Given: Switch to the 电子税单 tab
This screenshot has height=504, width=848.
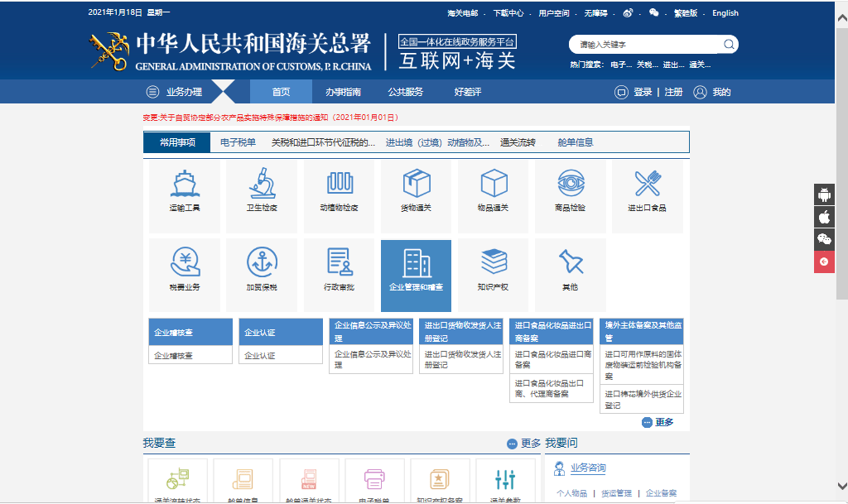Looking at the screenshot, I should [x=238, y=142].
